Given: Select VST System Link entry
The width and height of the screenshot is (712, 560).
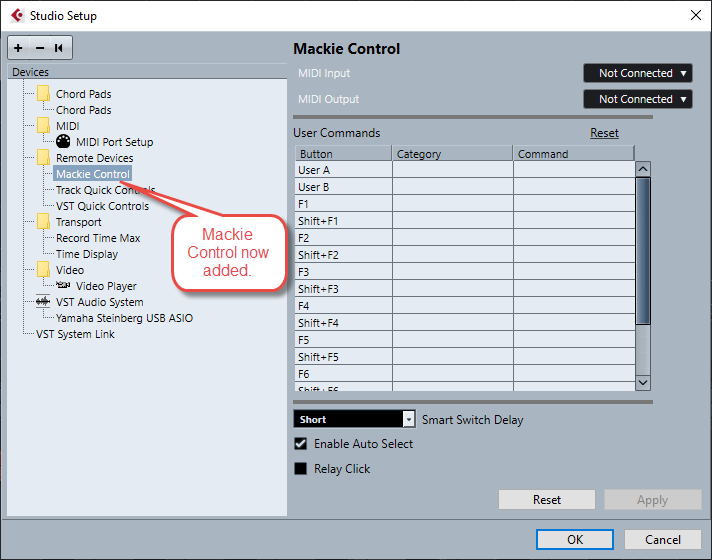Looking at the screenshot, I should click(x=75, y=334).
